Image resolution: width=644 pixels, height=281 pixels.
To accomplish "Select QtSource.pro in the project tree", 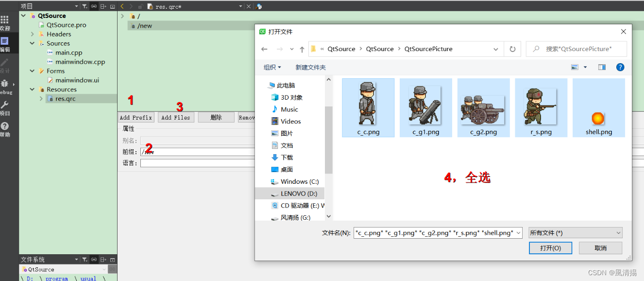I will coord(67,25).
